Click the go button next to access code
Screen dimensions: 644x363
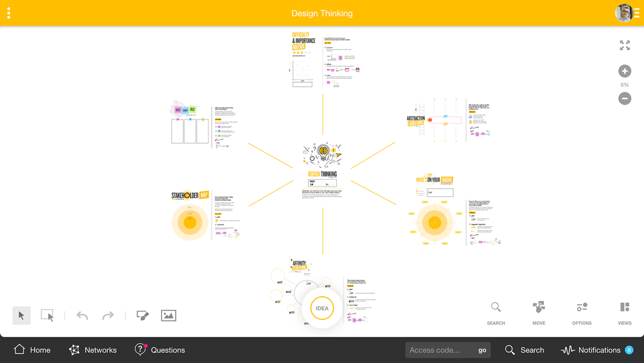[x=482, y=350]
